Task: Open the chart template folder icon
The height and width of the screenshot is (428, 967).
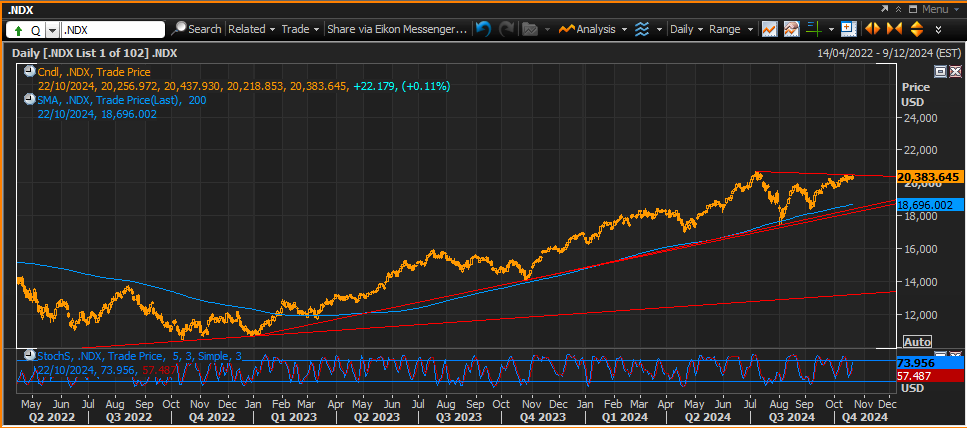Action: 529,29
